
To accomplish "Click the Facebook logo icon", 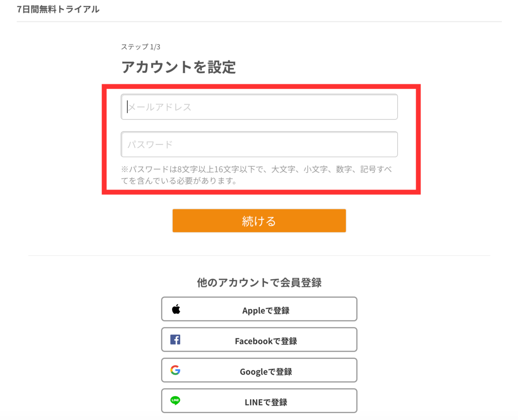I will click(x=175, y=340).
